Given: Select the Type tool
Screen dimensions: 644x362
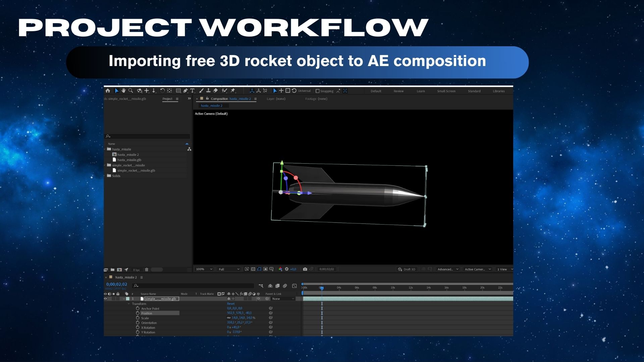Looking at the screenshot, I should coord(193,91).
